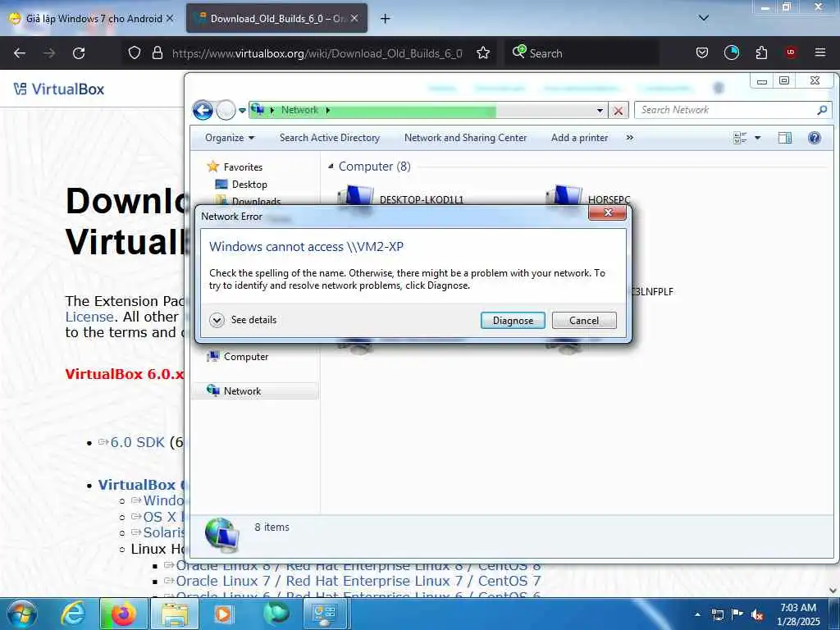This screenshot has height=630, width=840.
Task: Open recent pages dropdown arrow in Explorer
Action: (242, 111)
